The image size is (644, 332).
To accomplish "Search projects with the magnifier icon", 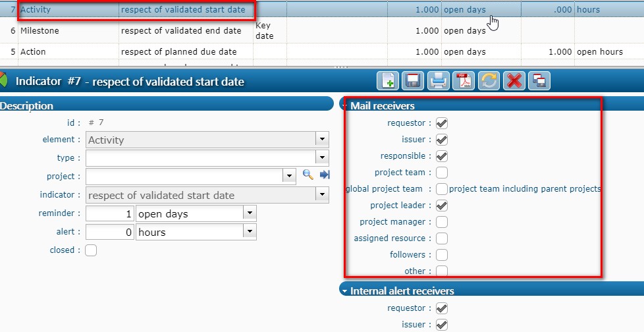I will coord(308,175).
